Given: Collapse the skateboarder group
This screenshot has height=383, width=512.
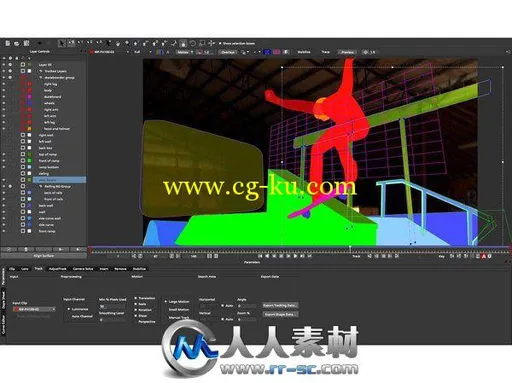Looking at the screenshot, I should click(41, 77).
